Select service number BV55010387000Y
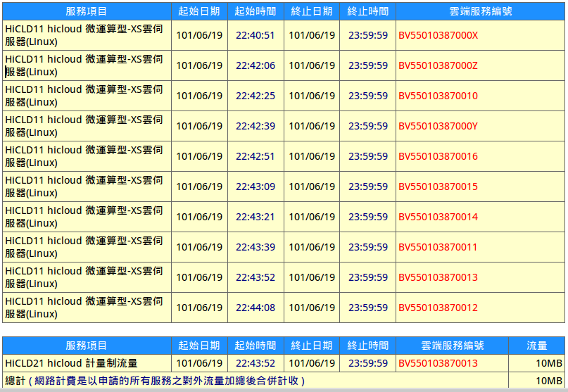This screenshot has height=392, width=568. tap(438, 126)
